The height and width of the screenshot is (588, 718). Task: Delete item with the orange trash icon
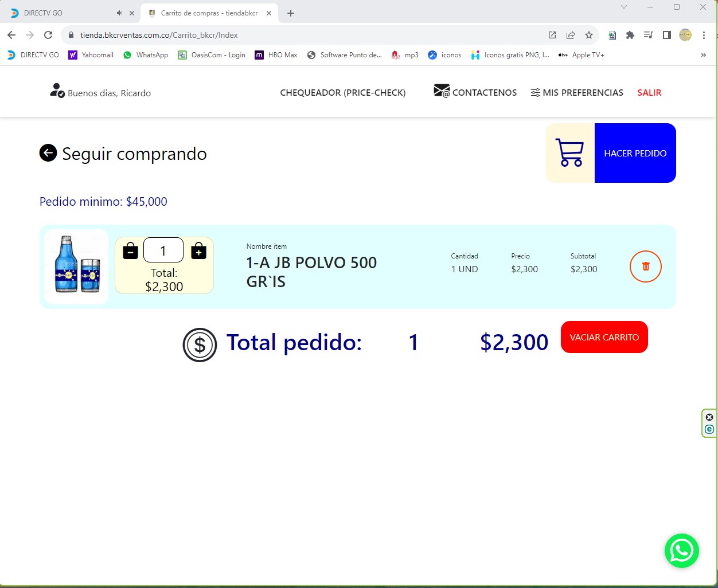(646, 266)
